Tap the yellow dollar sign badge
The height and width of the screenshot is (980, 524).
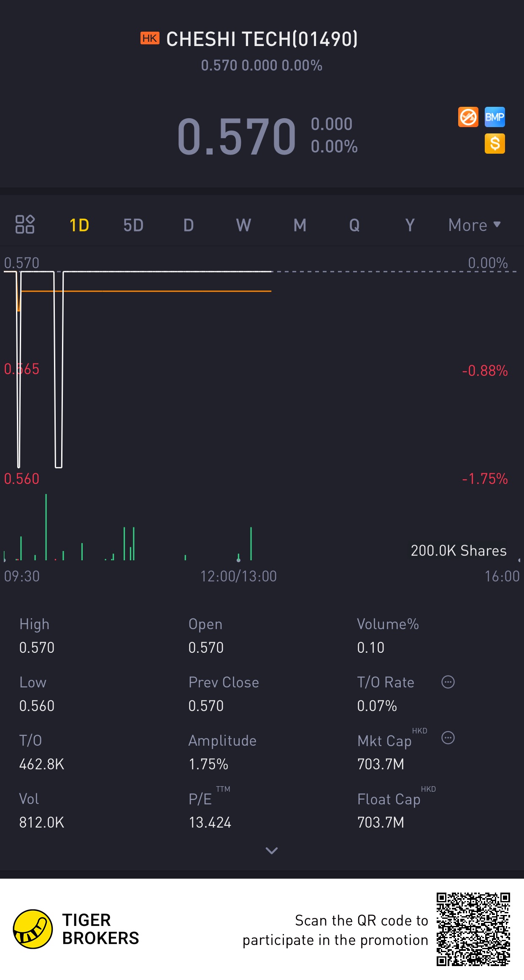pyautogui.click(x=494, y=144)
